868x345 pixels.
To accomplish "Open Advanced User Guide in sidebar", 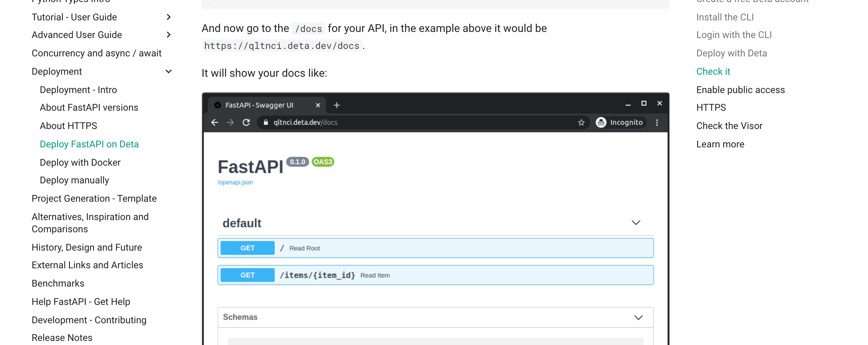I will coord(77,35).
